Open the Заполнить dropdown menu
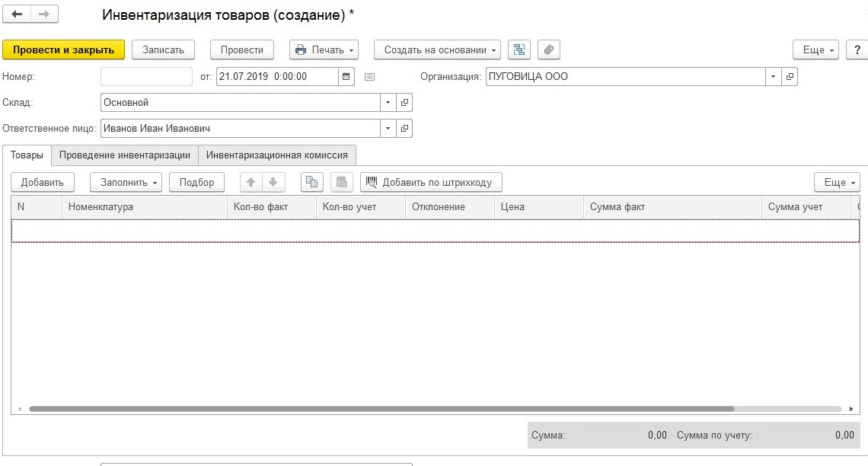The height and width of the screenshot is (466, 868). click(x=126, y=182)
